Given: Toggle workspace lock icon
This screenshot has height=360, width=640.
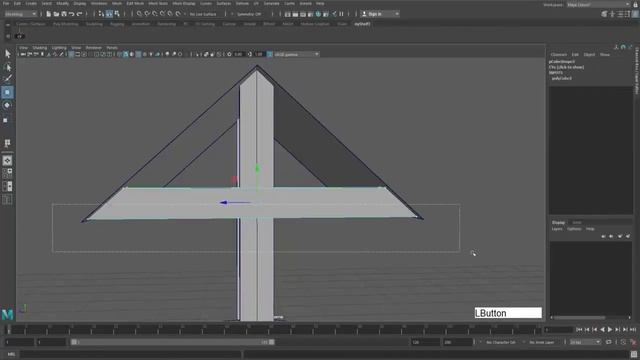Looking at the screenshot, I should click(635, 4).
